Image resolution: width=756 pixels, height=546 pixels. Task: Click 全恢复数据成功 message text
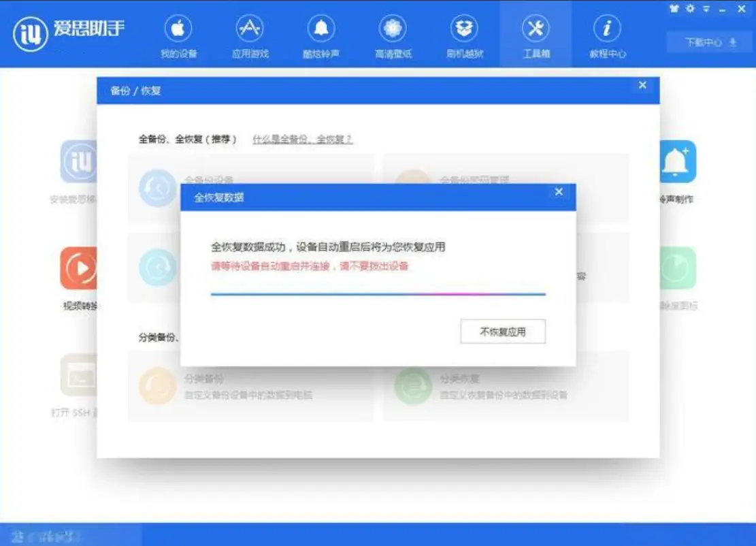328,247
